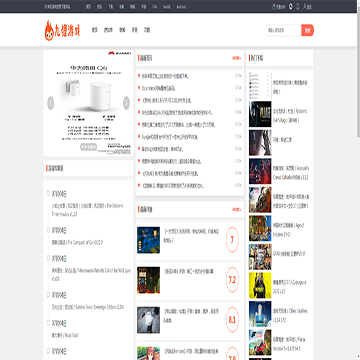360x360 pixels.
Task: Open the Mercenaries Rebirth update entry
Action: click(x=91, y=275)
